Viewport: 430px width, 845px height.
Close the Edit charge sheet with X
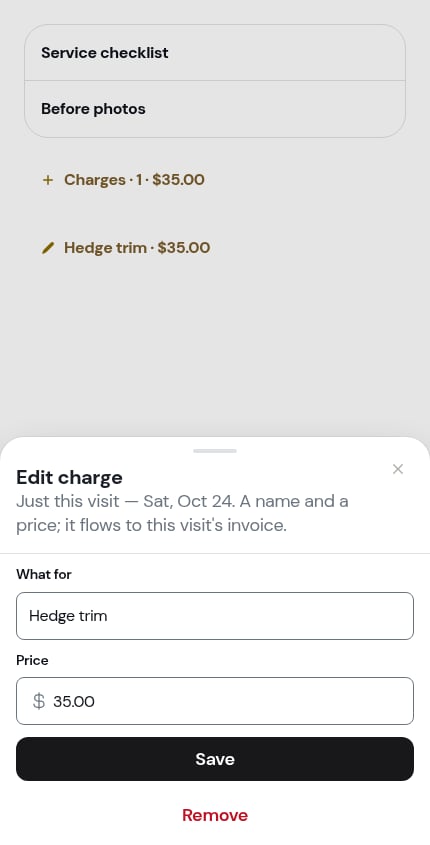pyautogui.click(x=398, y=469)
